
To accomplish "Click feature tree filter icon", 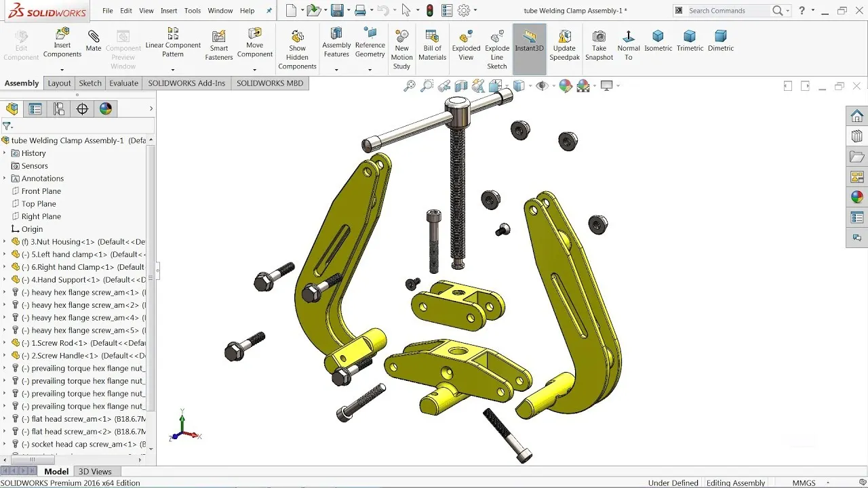I will pyautogui.click(x=7, y=126).
